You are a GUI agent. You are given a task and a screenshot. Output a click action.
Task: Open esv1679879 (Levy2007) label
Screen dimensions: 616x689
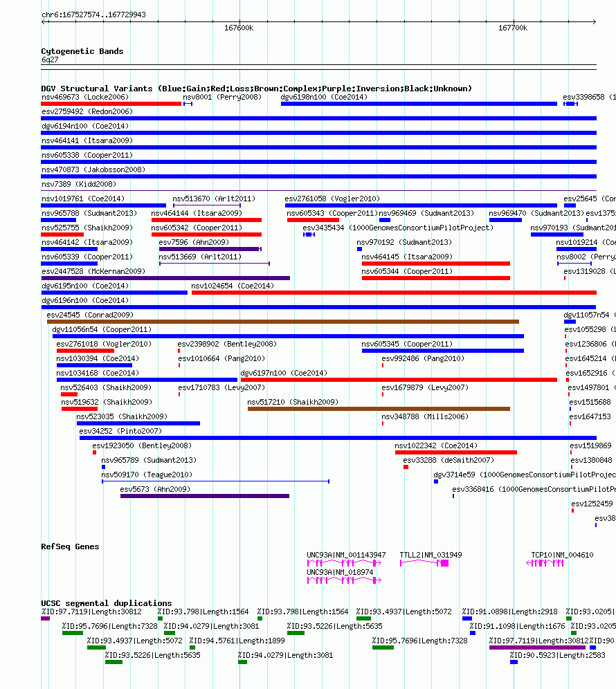[425, 387]
